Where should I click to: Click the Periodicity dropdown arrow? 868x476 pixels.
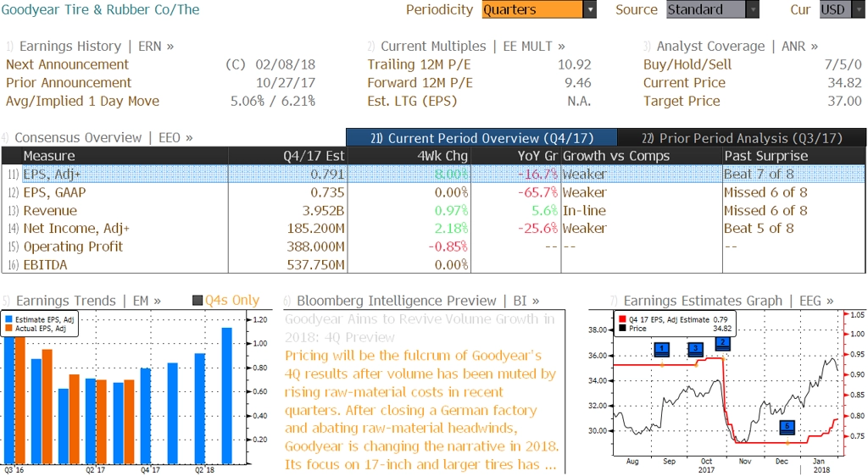pyautogui.click(x=590, y=9)
